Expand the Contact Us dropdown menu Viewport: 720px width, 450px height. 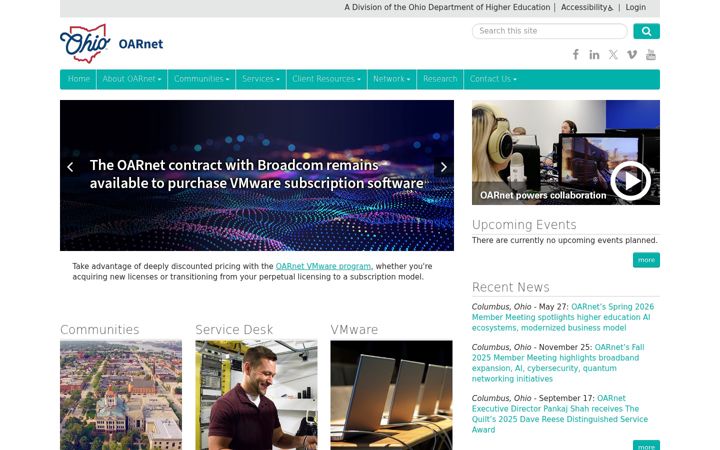point(493,79)
